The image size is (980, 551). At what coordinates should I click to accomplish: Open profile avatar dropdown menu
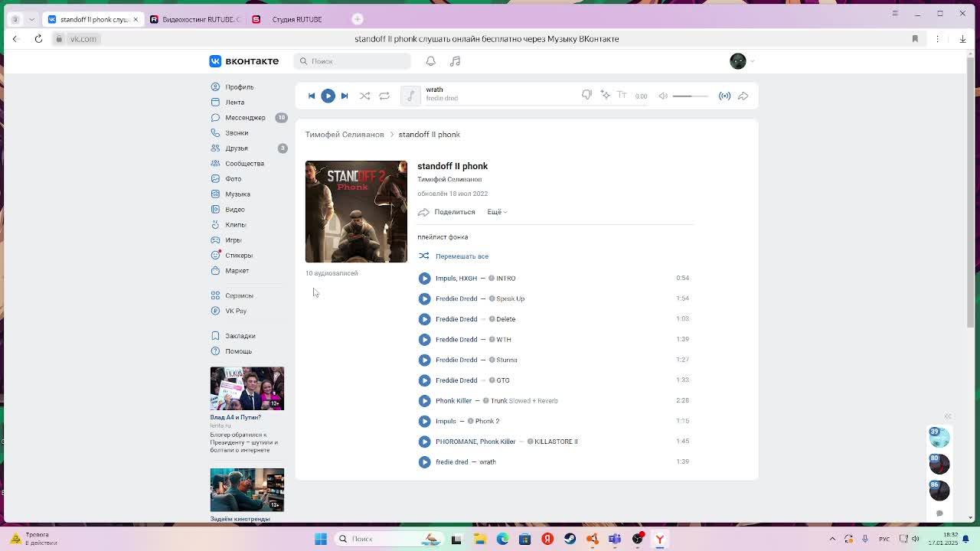[742, 61]
